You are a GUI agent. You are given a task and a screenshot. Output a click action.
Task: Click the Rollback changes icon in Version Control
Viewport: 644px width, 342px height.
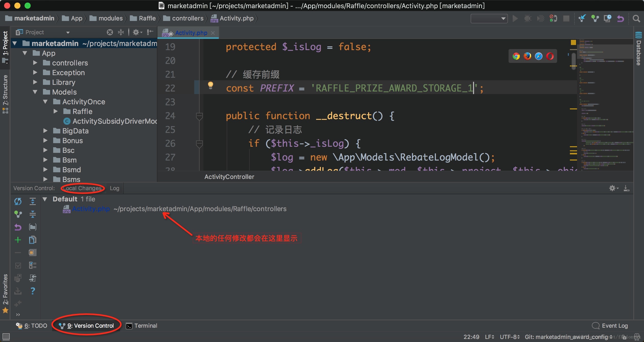pos(18,227)
